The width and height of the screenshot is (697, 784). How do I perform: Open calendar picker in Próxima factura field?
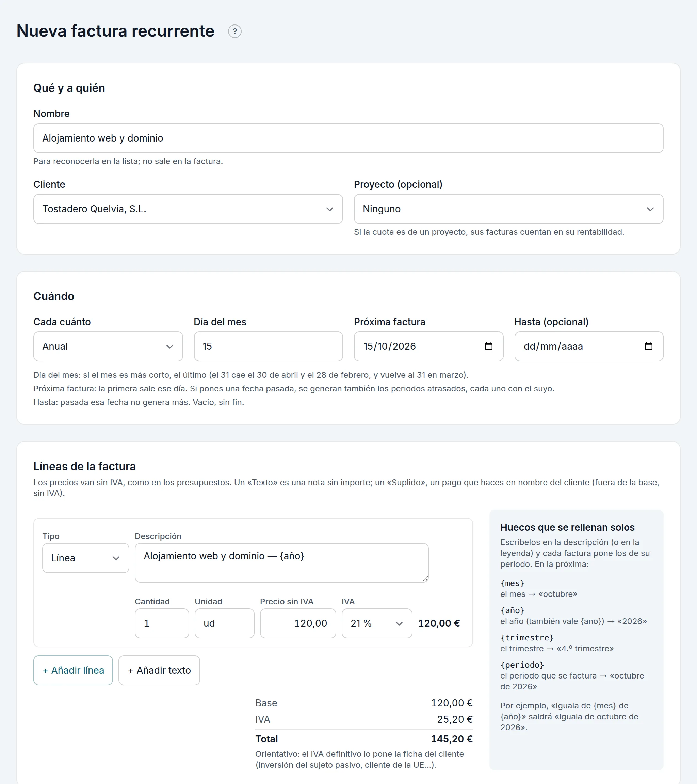(488, 346)
